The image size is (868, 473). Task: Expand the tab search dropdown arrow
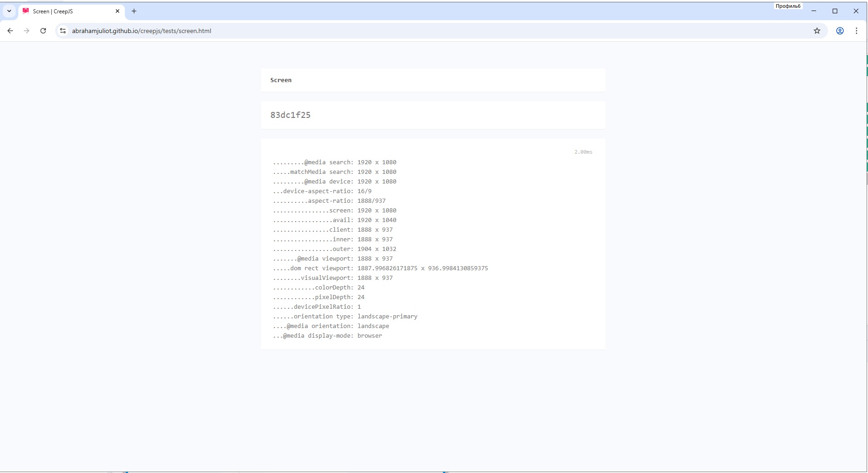pos(9,11)
